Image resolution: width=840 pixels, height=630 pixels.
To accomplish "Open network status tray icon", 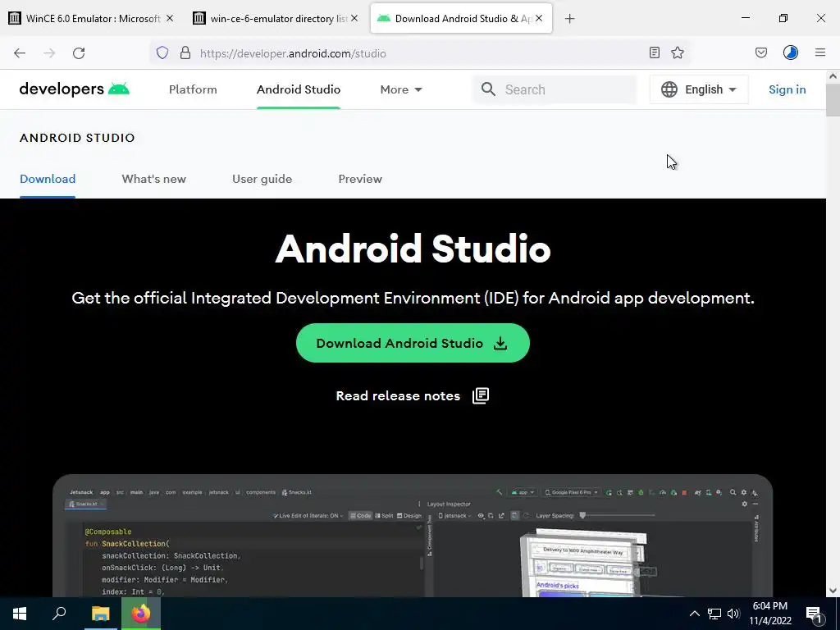I will 714,614.
